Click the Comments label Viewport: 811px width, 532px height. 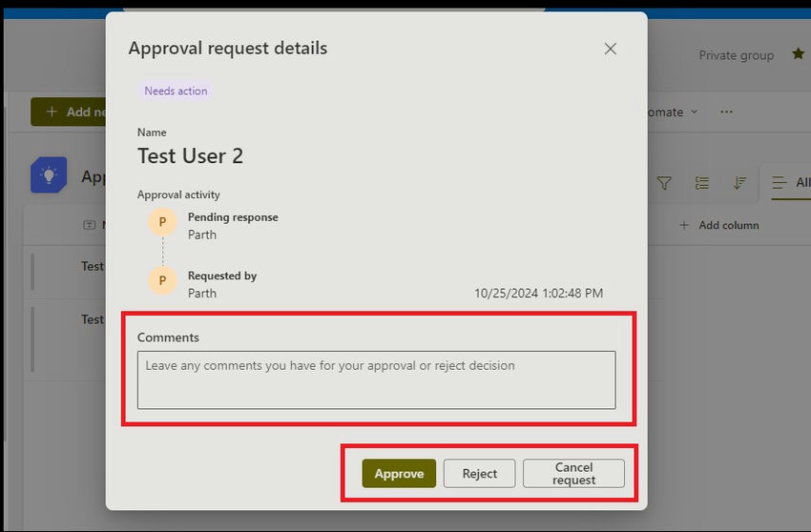coord(168,338)
